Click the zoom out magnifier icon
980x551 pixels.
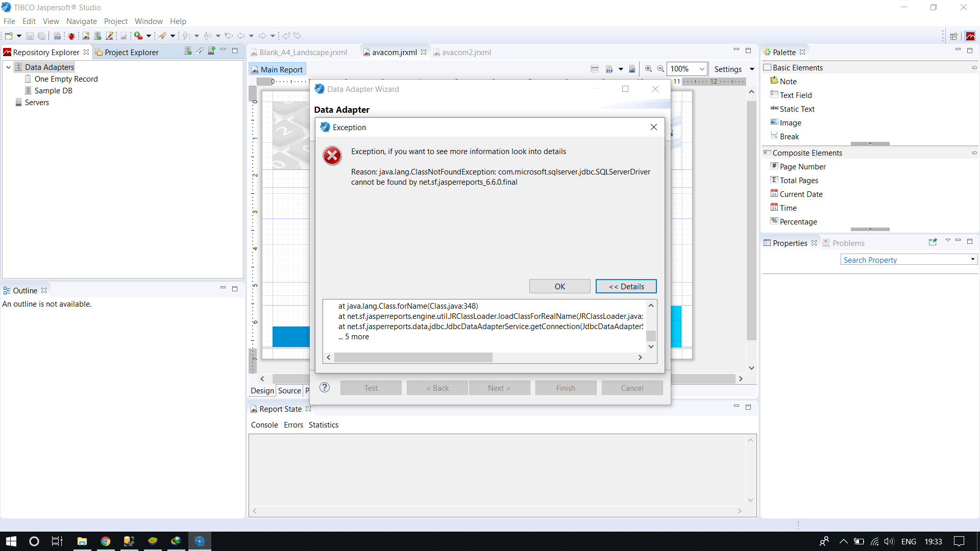click(x=660, y=69)
